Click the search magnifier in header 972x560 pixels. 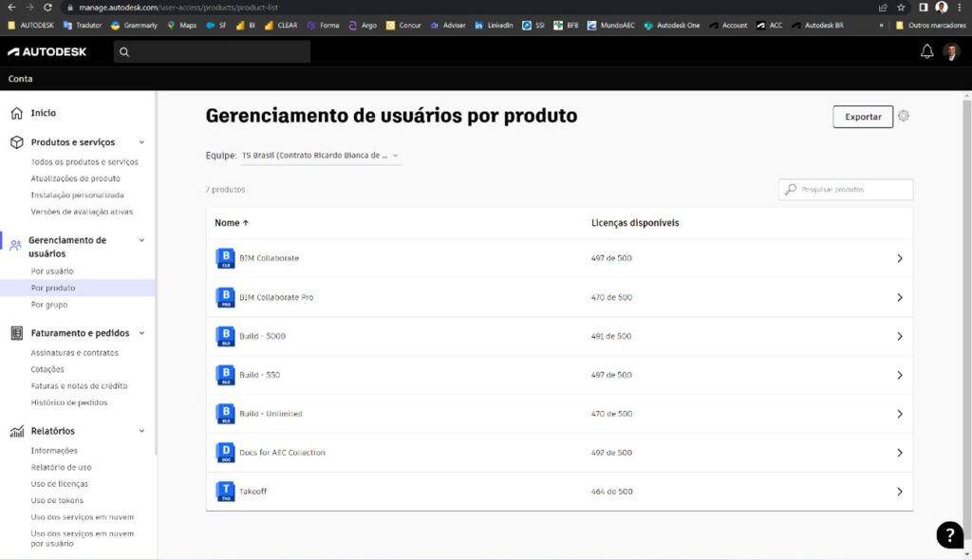pos(124,52)
